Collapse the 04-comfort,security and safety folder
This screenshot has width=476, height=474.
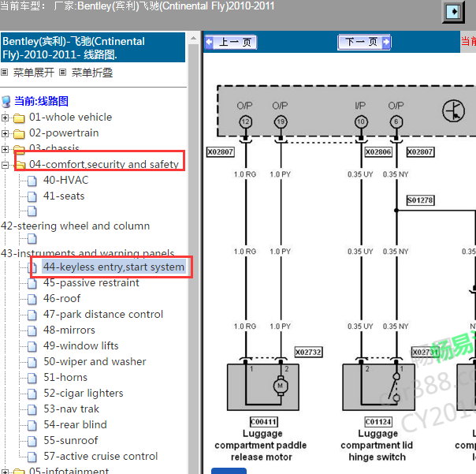(5, 165)
